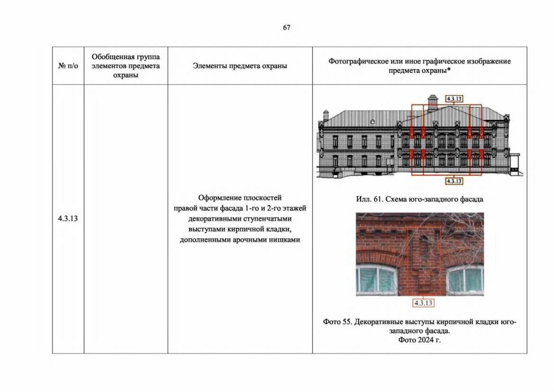Click the 4.3.13 label below the facade scheme

454,181
